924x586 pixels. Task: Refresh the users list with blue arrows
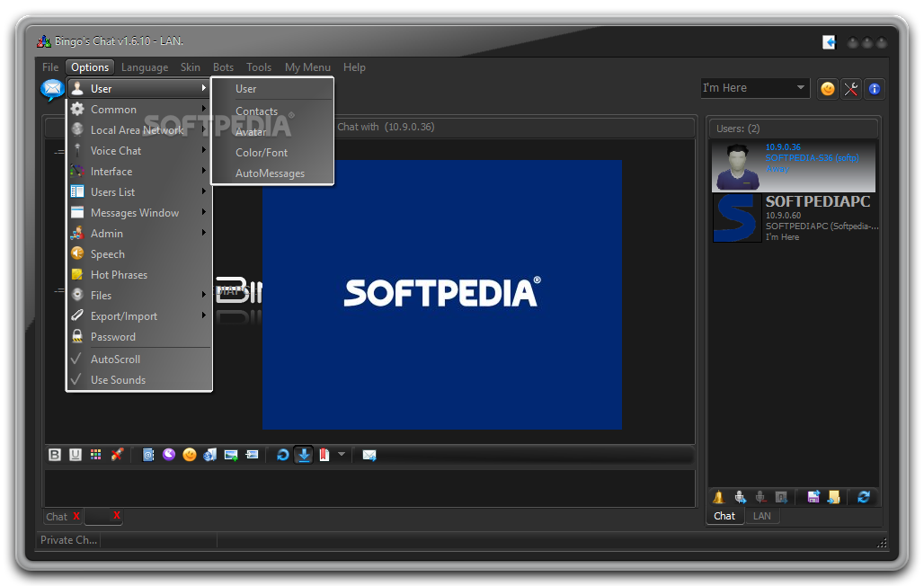[864, 497]
